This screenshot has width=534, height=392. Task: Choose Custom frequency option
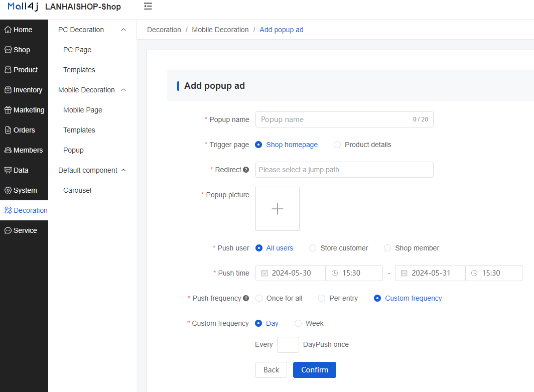coord(408,298)
